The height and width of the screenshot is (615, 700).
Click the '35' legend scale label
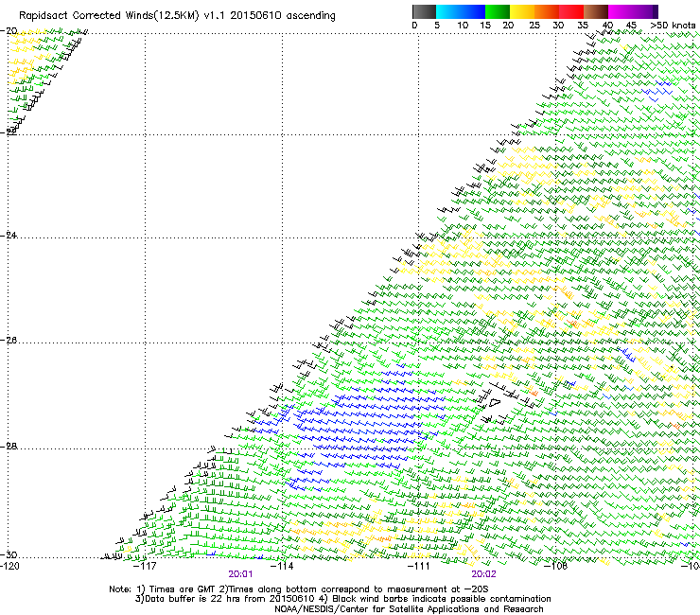tap(583, 26)
